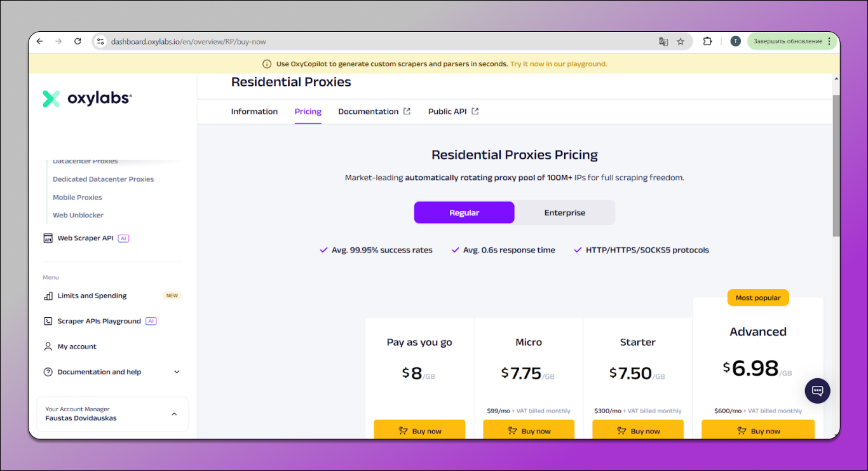The width and height of the screenshot is (868, 471).
Task: Click the page vertical scrollbar thumb
Action: pyautogui.click(x=836, y=165)
